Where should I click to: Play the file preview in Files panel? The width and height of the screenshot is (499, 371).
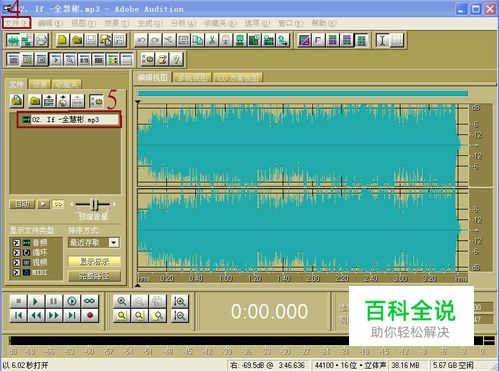pyautogui.click(x=44, y=204)
